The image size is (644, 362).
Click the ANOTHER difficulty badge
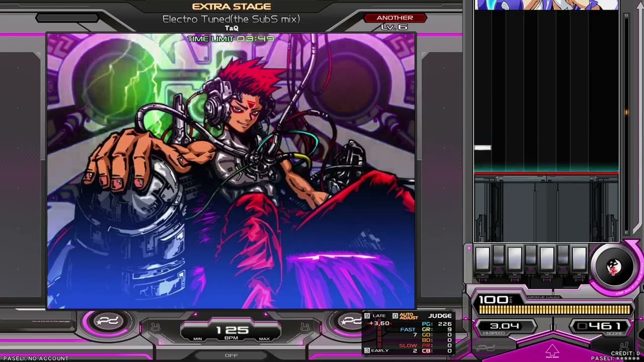pyautogui.click(x=395, y=18)
